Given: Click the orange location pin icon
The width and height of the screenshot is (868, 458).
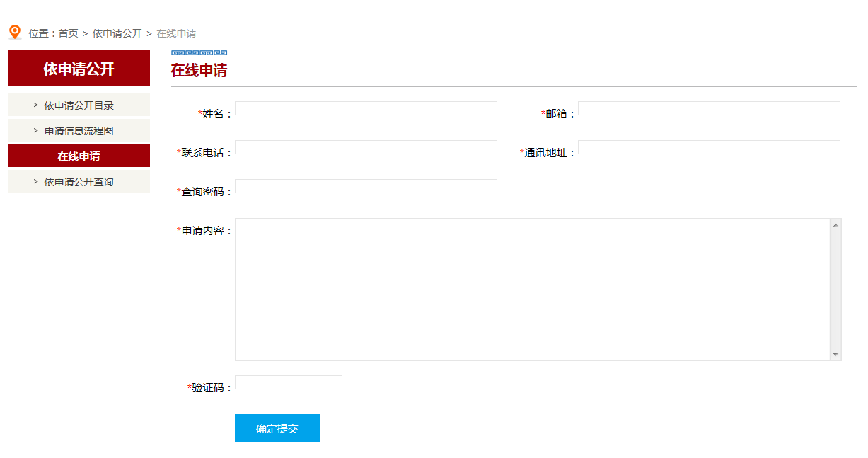Looking at the screenshot, I should coord(15,33).
